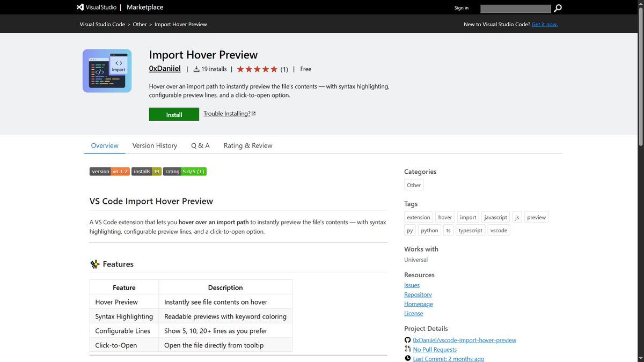
Task: Click the import tag
Action: coord(468,217)
